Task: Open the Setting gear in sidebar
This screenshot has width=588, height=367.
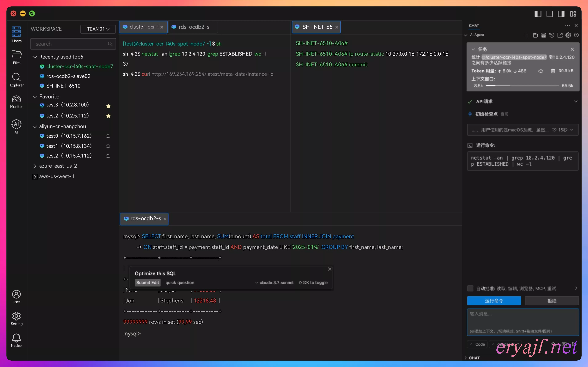Action: (17, 318)
